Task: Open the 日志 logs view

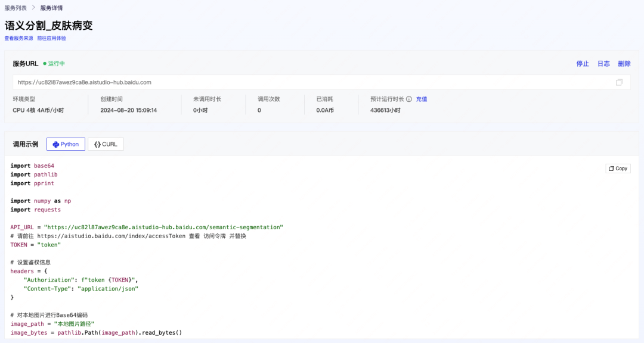Action: point(603,64)
